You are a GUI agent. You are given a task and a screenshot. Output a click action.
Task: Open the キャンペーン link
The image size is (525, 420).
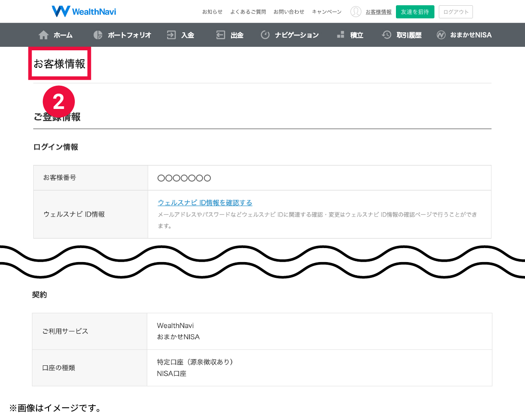(327, 12)
